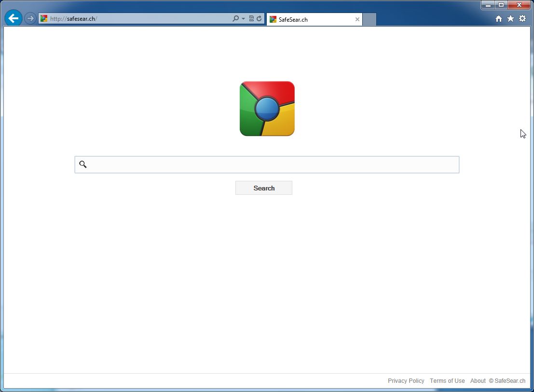Refresh the current page
Screen dimensions: 534x392
(x=259, y=18)
